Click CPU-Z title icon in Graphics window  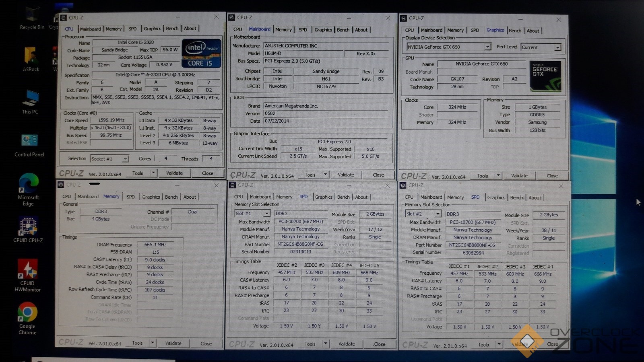coord(403,19)
